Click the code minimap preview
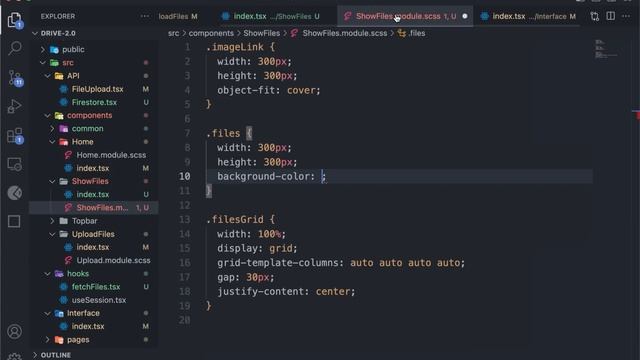 606,49
